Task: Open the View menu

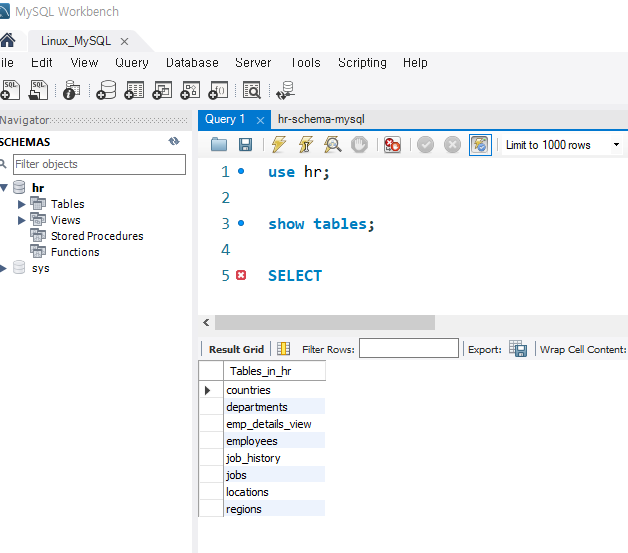Action: (x=84, y=62)
